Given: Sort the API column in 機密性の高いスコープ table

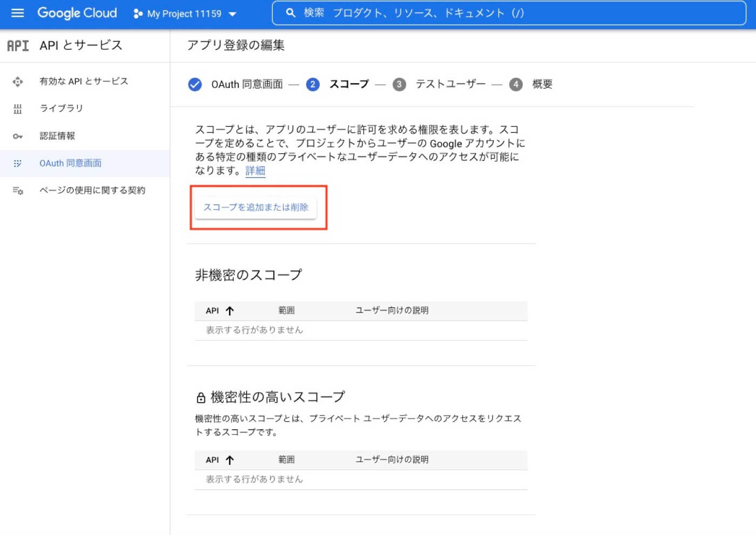Looking at the screenshot, I should click(x=218, y=460).
